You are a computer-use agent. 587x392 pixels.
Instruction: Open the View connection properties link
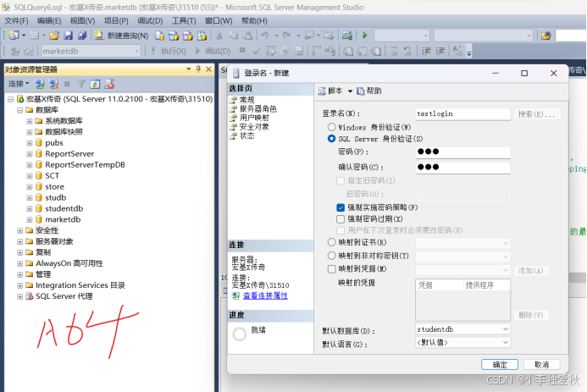pos(265,295)
